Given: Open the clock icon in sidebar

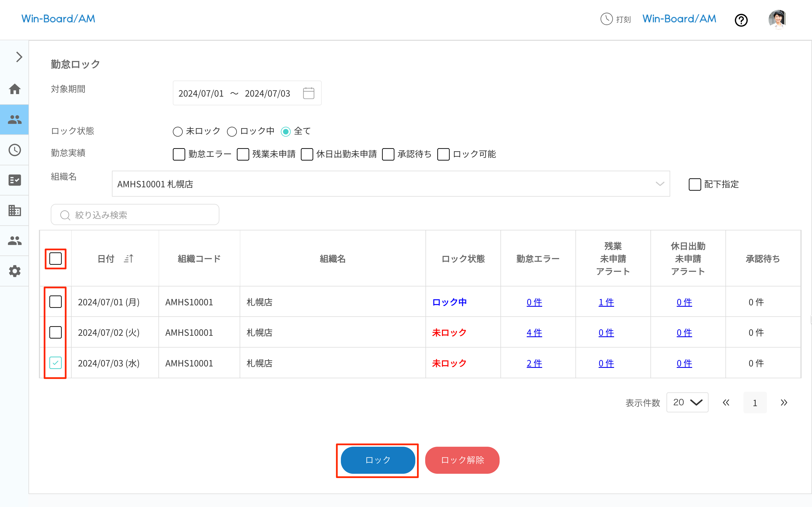Looking at the screenshot, I should [x=15, y=150].
